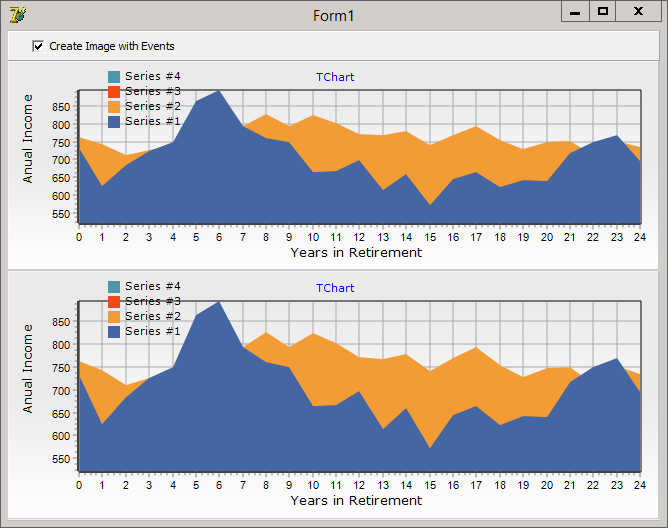Click the 550 axis label on bottom chart
This screenshot has width=668, height=528.
point(61,459)
